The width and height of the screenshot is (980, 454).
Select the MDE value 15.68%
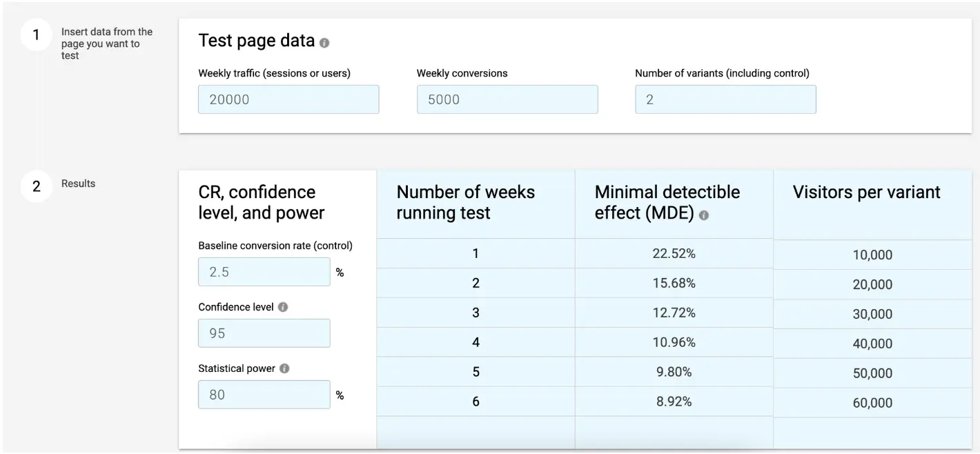(x=674, y=284)
